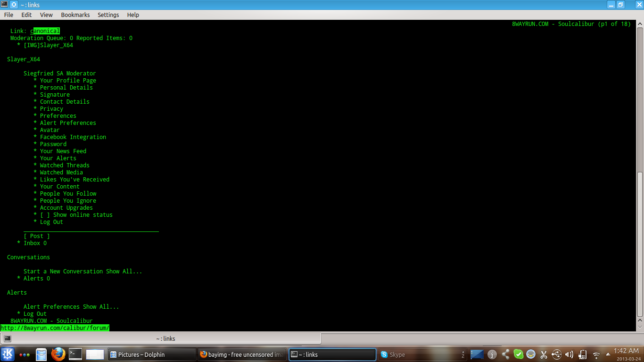Launch Dolphin file manager from panel
The image size is (644, 362).
[41, 354]
